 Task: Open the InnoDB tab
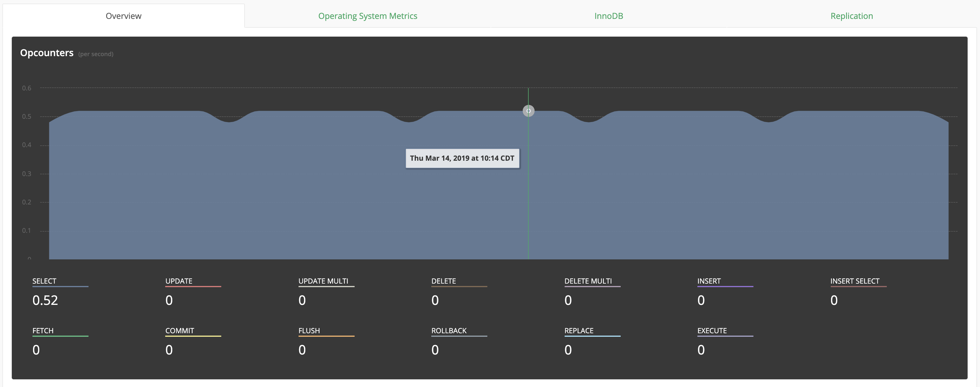(x=608, y=16)
